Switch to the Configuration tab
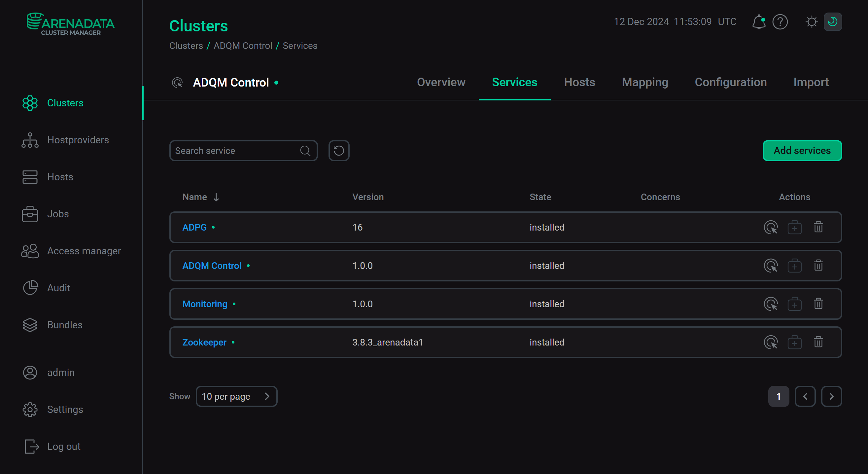 coord(731,82)
